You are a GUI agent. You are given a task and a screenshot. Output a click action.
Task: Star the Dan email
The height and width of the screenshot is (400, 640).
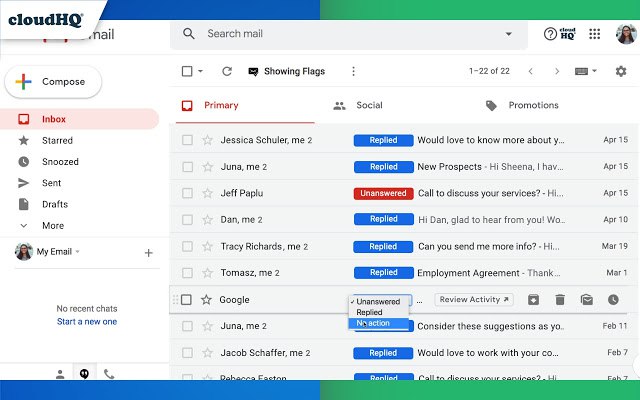coord(208,220)
